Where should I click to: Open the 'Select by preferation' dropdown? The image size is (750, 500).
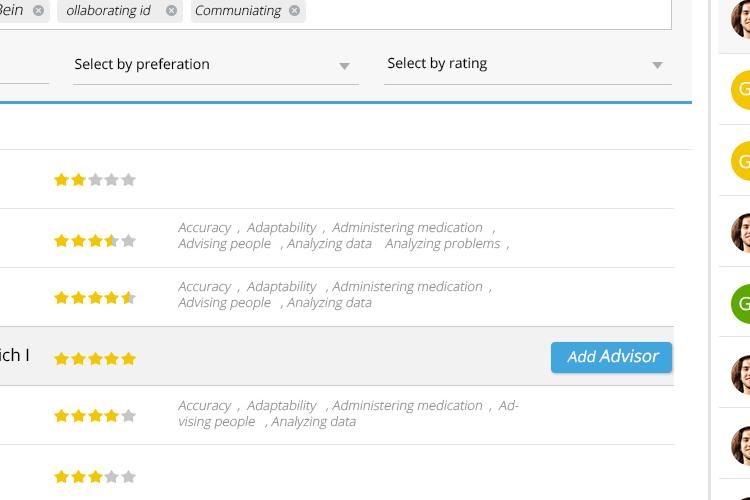[x=215, y=64]
